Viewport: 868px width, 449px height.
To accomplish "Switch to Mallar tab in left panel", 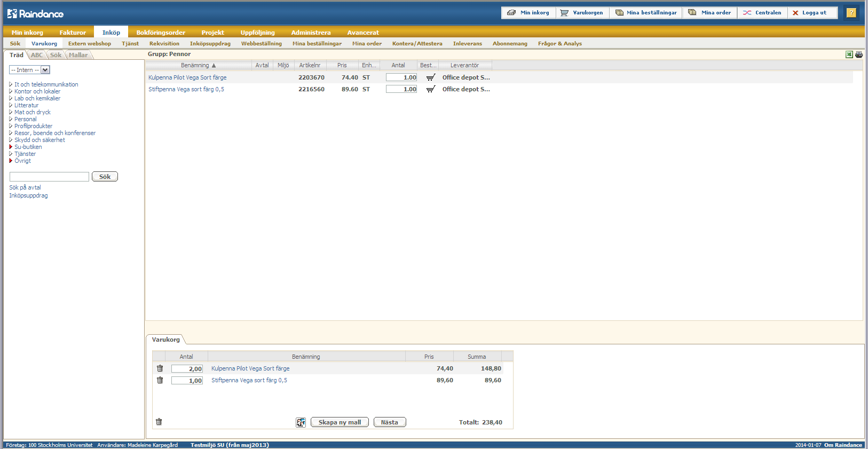I will 78,55.
